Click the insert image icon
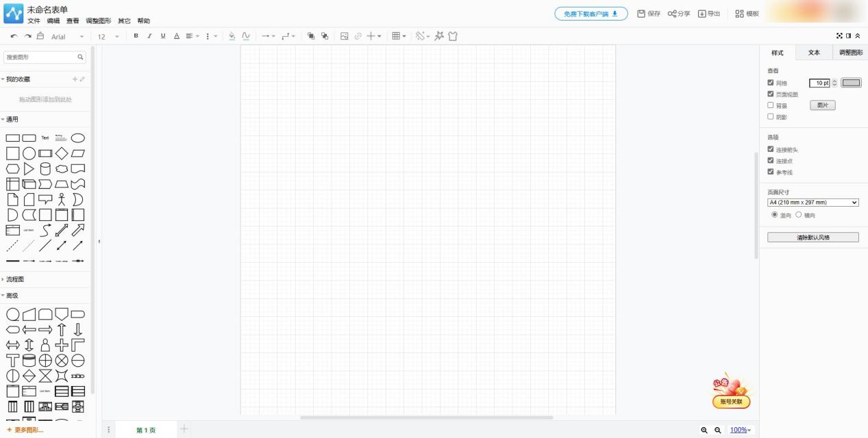The height and width of the screenshot is (438, 868). (x=344, y=36)
